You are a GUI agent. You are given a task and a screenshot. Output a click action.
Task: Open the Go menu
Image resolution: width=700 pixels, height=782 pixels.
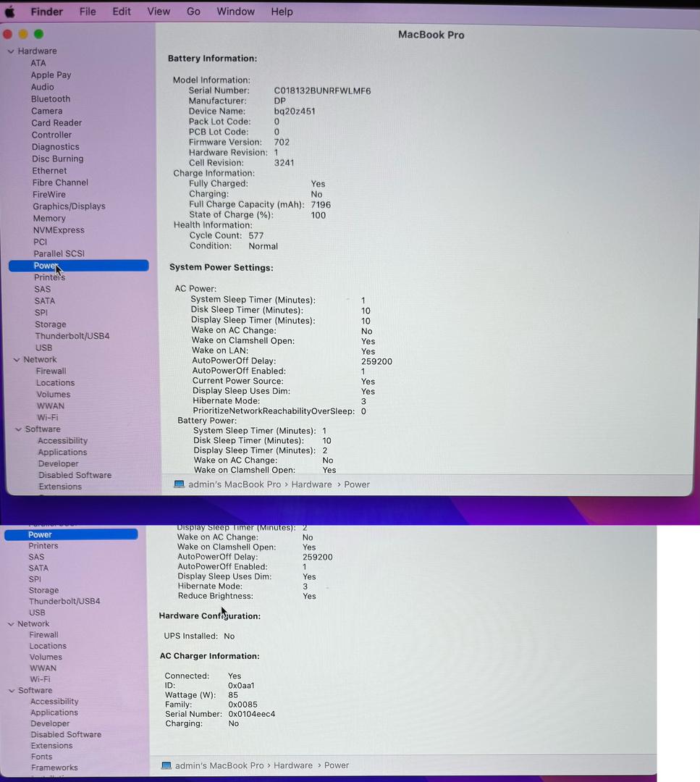pyautogui.click(x=193, y=12)
